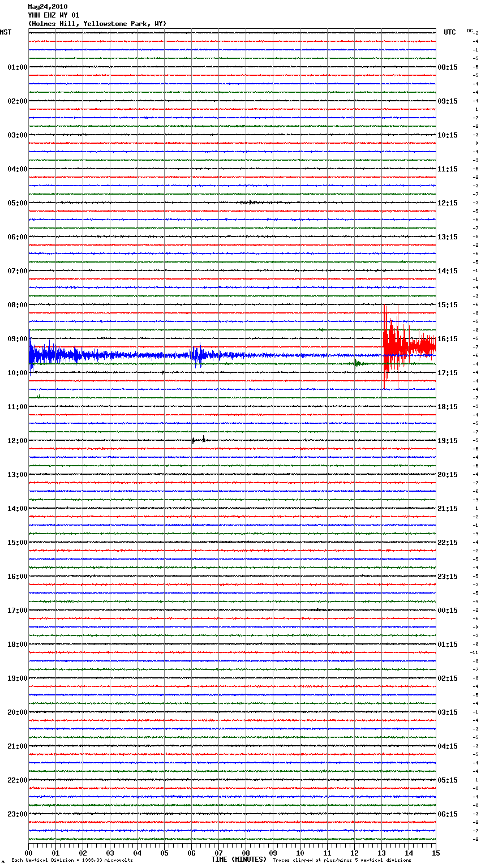
Task: Click the 08:15 UTC time label
Action: pos(448,67)
